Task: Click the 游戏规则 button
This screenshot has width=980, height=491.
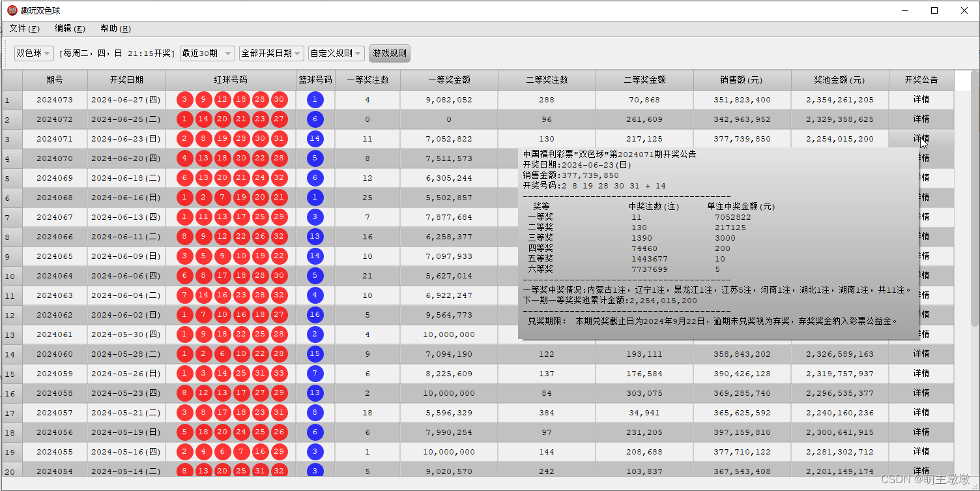Action: 390,53
